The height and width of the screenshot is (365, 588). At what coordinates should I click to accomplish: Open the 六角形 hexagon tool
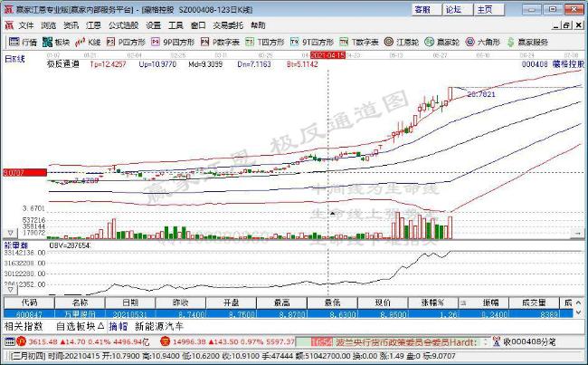point(483,42)
